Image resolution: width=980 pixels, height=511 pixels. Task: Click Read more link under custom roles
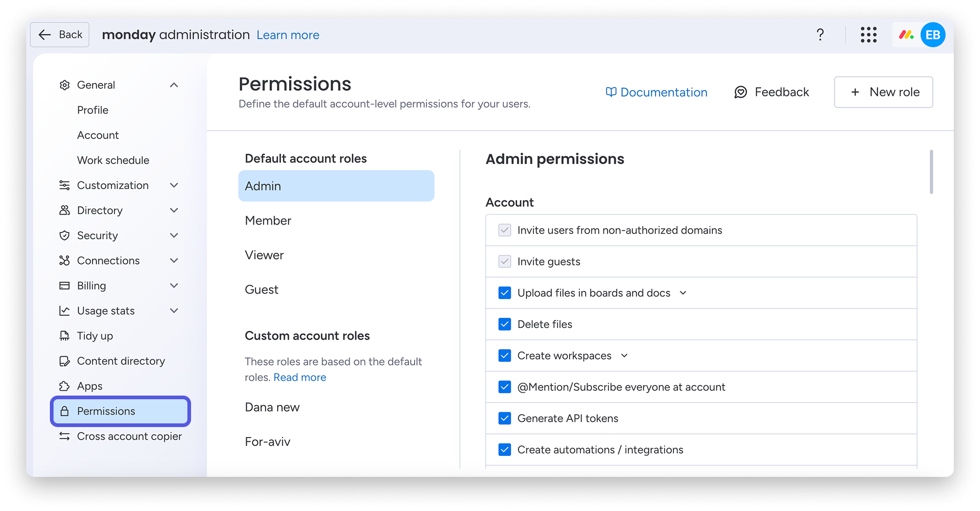(300, 377)
